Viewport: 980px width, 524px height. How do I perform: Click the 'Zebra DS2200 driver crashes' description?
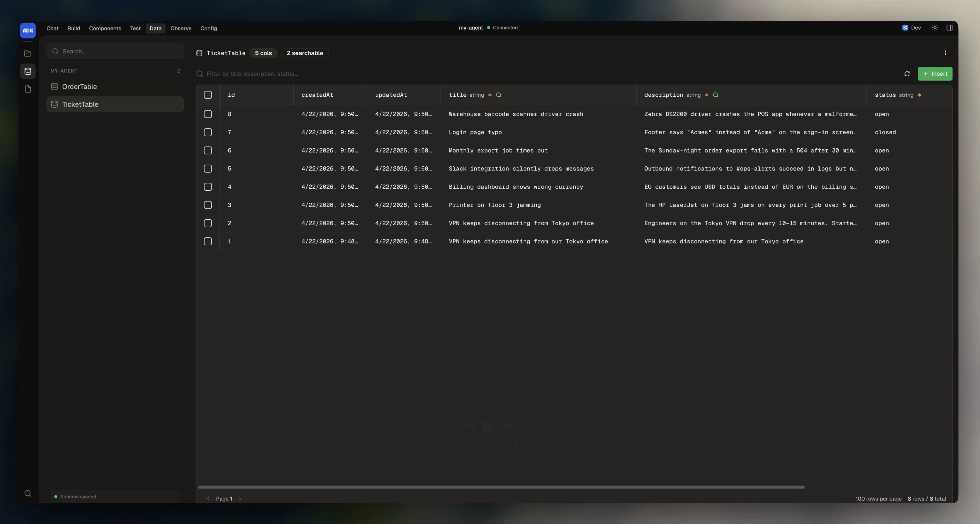pyautogui.click(x=751, y=114)
